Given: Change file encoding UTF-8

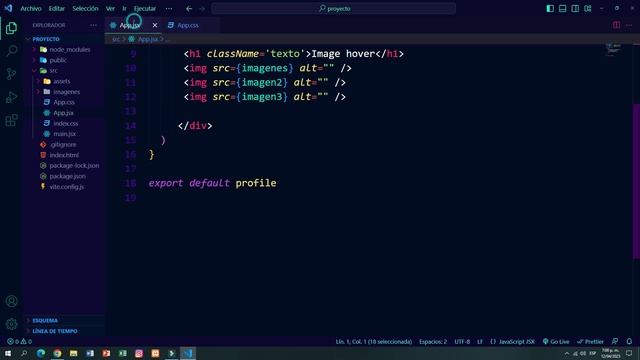Looking at the screenshot, I should (462, 342).
